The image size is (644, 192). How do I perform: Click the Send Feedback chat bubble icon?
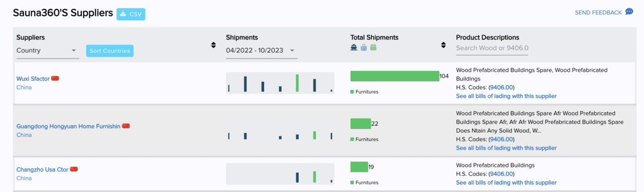(629, 12)
